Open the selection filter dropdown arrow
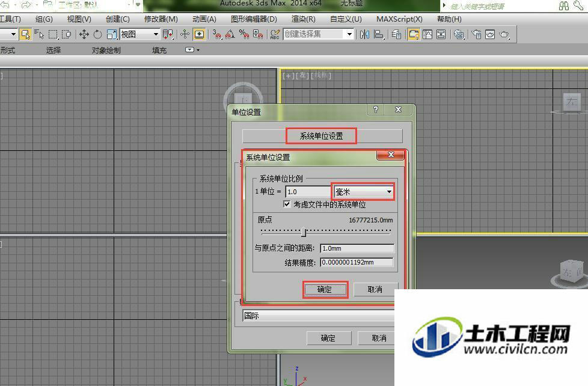 pos(13,34)
